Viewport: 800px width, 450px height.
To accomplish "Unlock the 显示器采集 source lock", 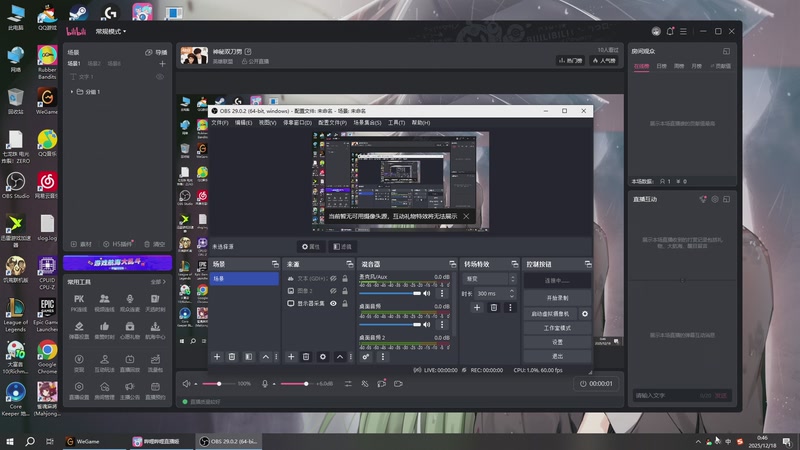I will (x=345, y=303).
